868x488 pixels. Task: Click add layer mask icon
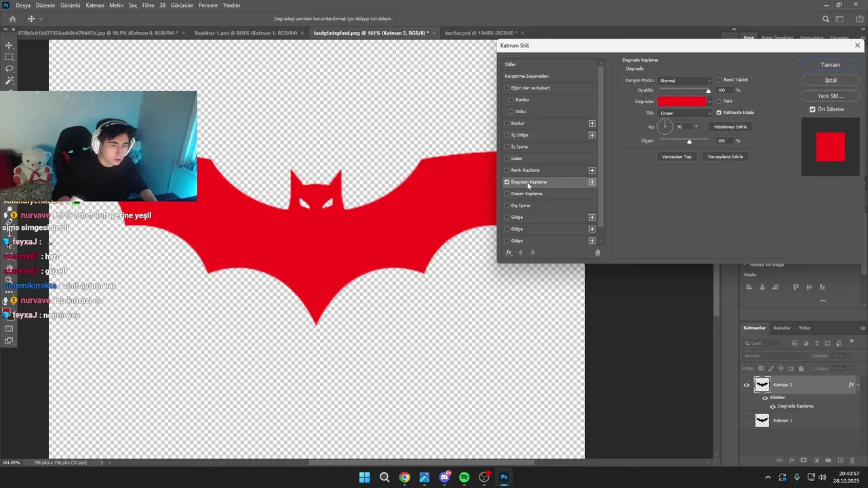point(804,461)
